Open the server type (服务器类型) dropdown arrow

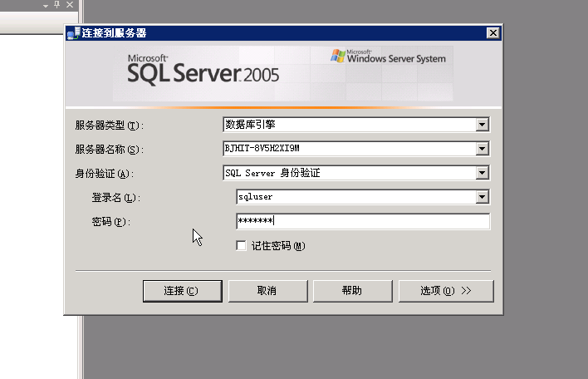(x=483, y=125)
